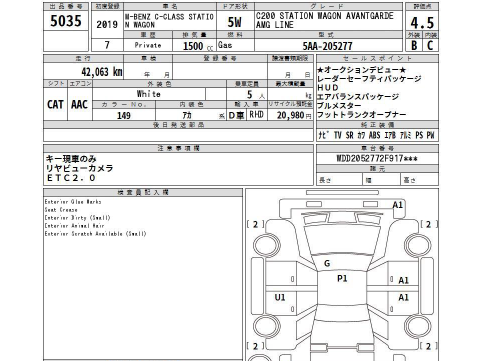This screenshot has height=361, width=481.
Task: Click the interior color value アカ
Action: [187, 115]
